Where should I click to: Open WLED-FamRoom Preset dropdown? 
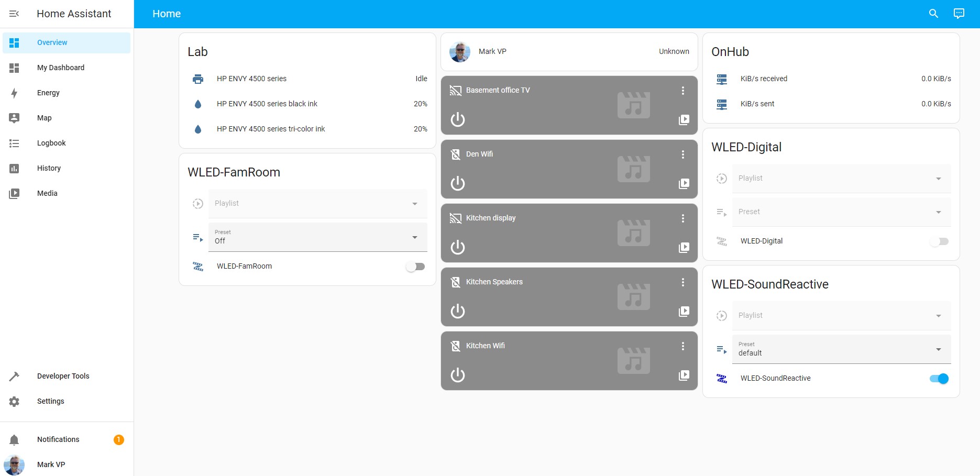pyautogui.click(x=317, y=237)
